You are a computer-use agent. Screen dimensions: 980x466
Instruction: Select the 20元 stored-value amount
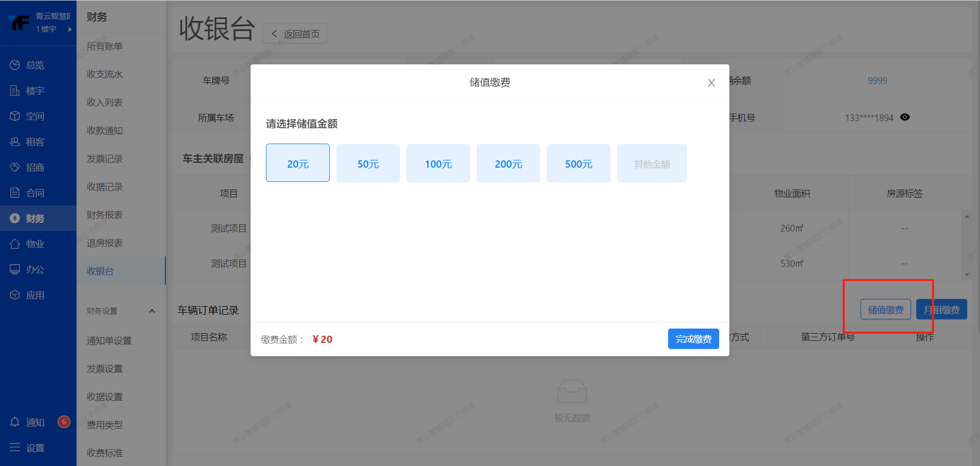coord(298,163)
